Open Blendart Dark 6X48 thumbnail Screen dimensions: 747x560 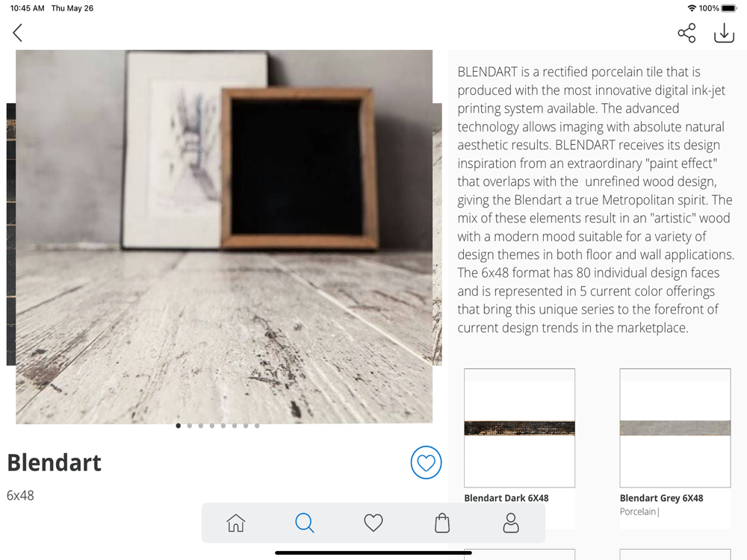(x=519, y=428)
